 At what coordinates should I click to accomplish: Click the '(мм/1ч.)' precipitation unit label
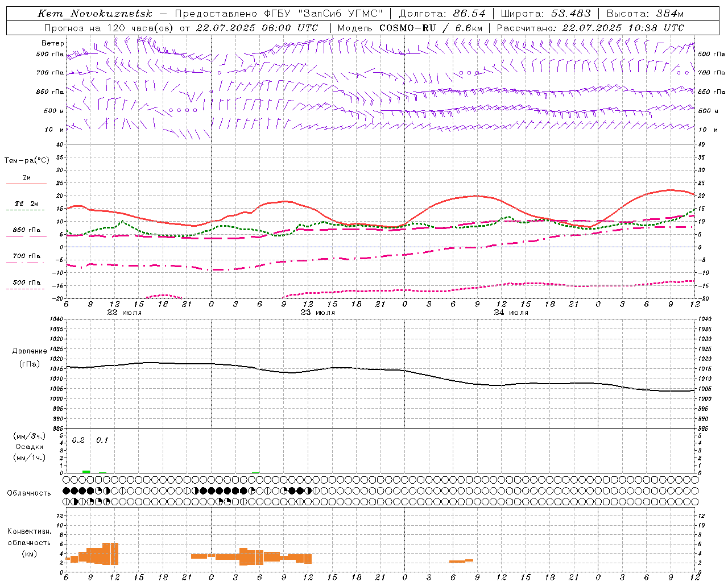(30, 457)
